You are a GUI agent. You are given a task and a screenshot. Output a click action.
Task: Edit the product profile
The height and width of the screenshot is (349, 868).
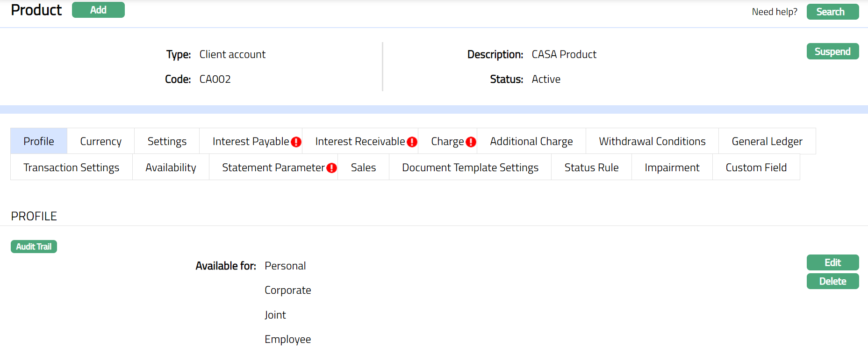click(x=832, y=262)
